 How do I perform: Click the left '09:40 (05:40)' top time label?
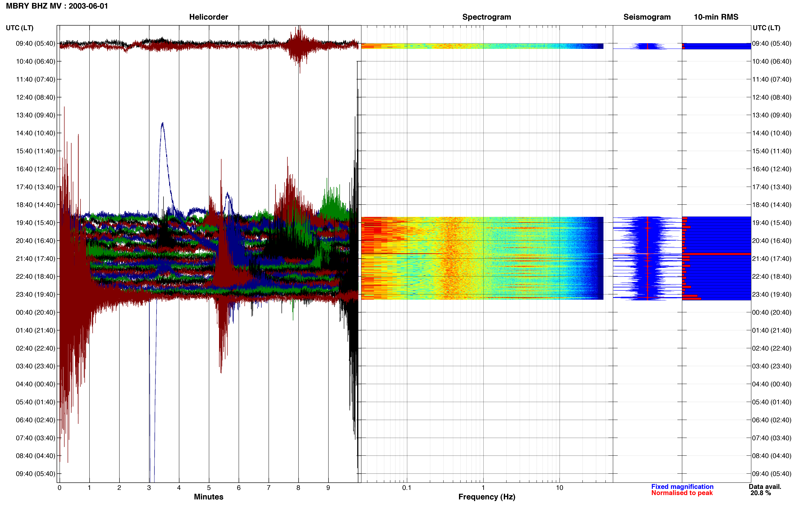tap(36, 43)
